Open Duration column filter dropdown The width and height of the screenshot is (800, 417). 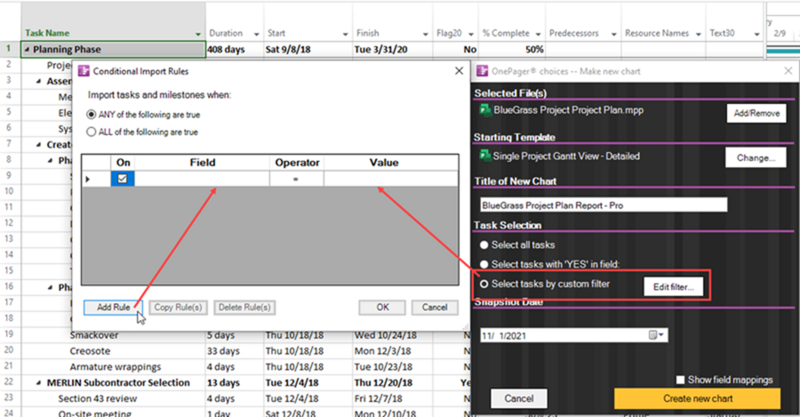(256, 34)
